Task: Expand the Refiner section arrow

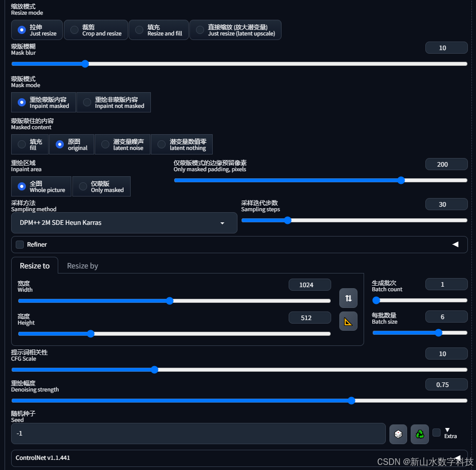Action: pos(455,245)
